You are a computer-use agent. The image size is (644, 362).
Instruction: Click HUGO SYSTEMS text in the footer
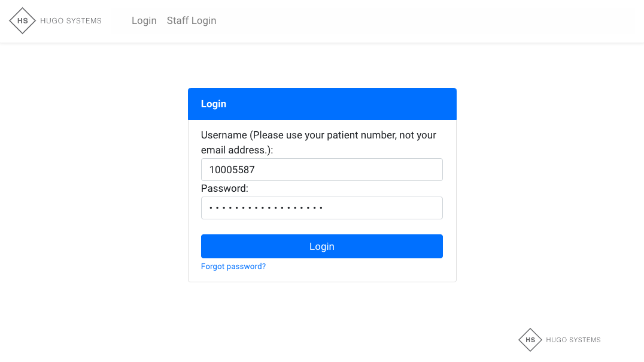point(573,340)
